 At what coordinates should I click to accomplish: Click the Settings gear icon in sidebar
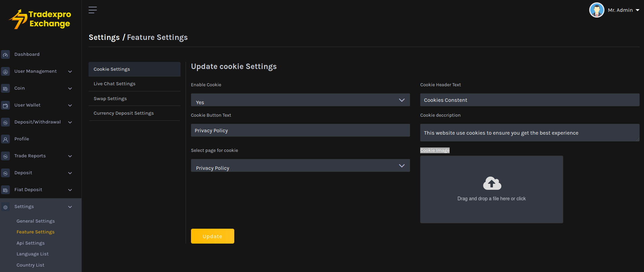(x=5, y=207)
